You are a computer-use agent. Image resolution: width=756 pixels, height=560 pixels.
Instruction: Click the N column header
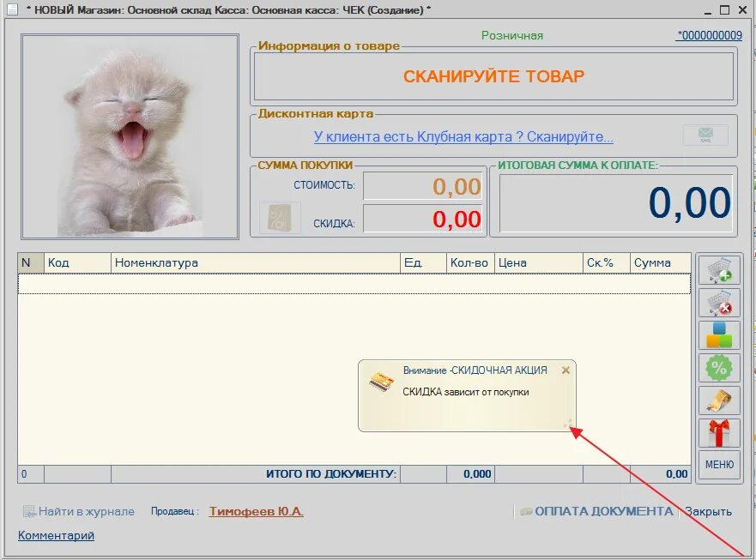click(31, 263)
